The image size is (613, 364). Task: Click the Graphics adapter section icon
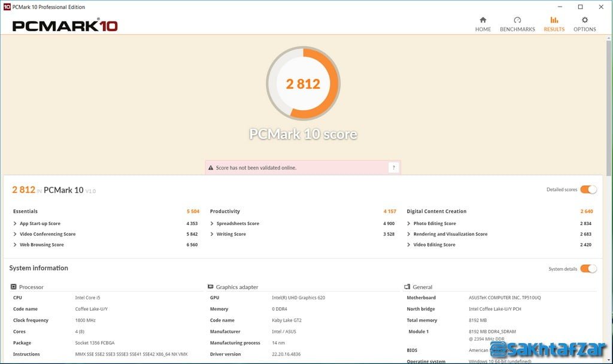[211, 287]
